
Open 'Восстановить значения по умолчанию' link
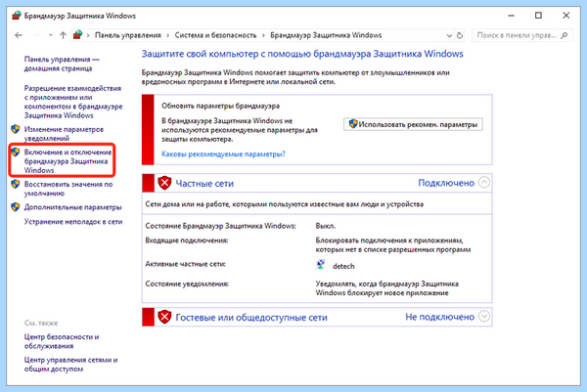pos(68,189)
